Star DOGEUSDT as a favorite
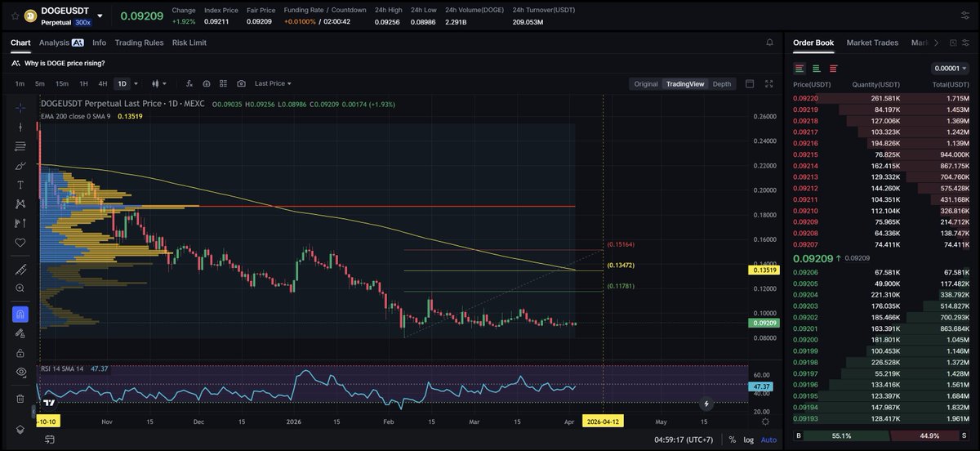Screen dimensions: 980x451 coord(16,16)
